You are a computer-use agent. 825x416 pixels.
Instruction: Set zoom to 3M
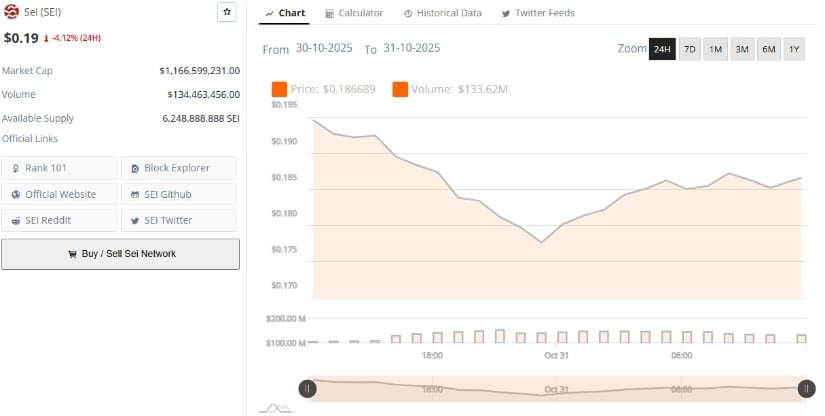point(742,49)
